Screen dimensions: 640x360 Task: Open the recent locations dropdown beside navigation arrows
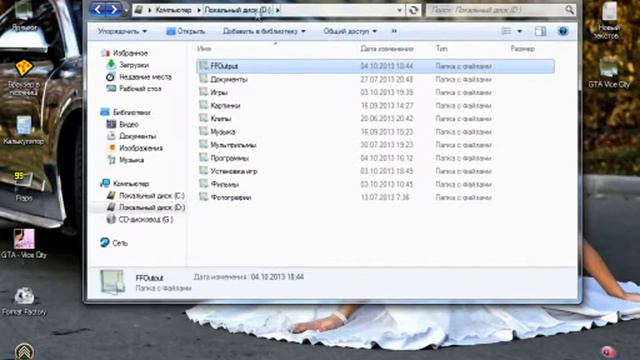point(126,10)
